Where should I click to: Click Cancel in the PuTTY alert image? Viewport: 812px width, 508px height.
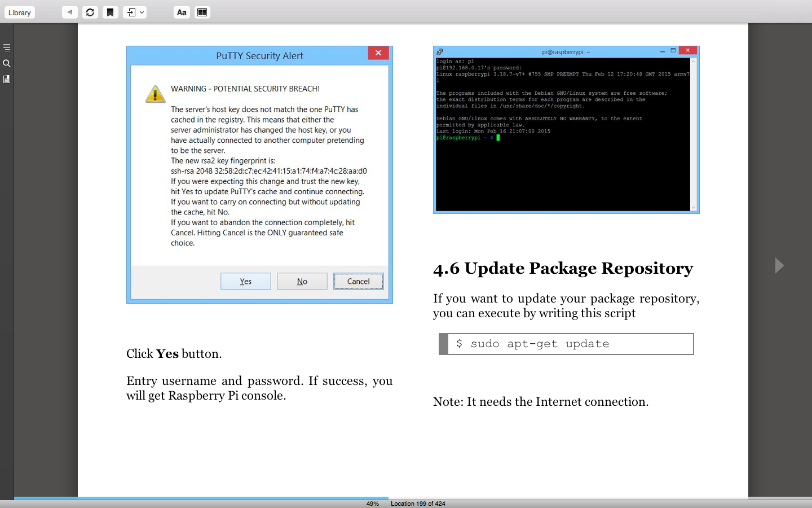tap(359, 281)
